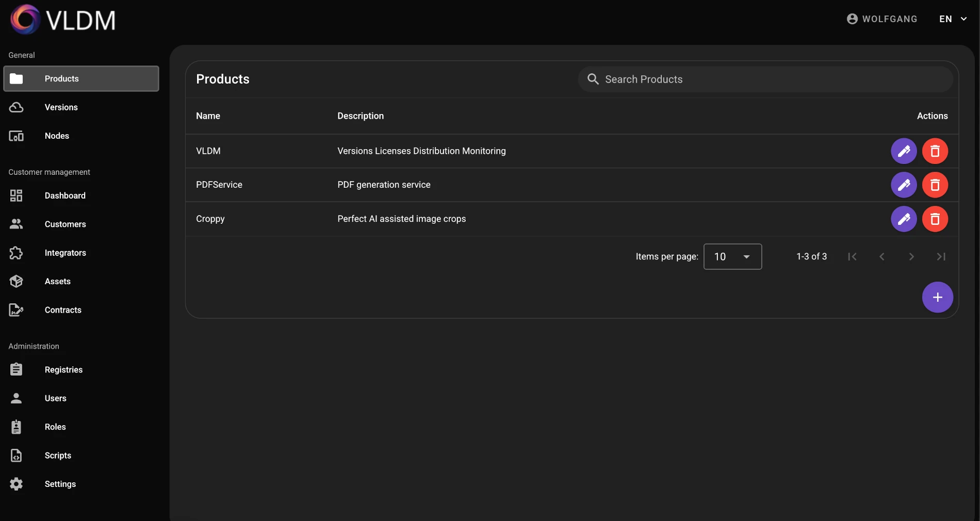Open the Contracts page

pyautogui.click(x=63, y=310)
